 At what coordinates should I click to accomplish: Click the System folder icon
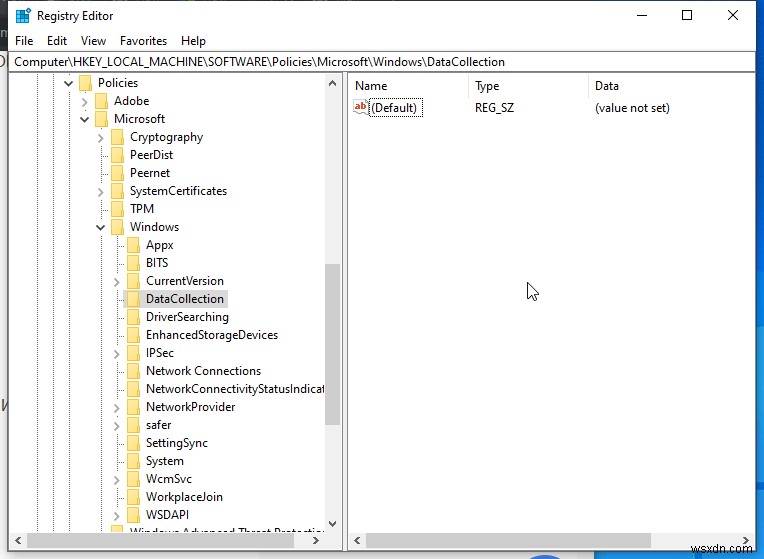134,462
